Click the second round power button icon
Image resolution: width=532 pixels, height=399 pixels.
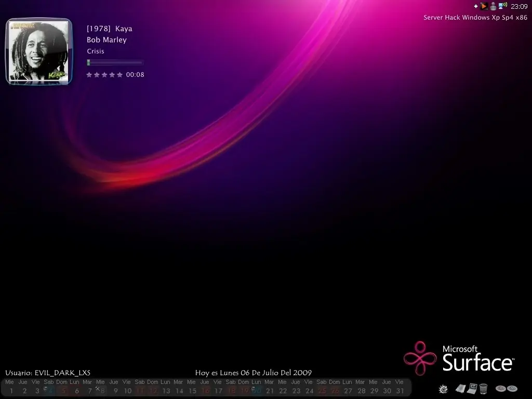click(512, 389)
